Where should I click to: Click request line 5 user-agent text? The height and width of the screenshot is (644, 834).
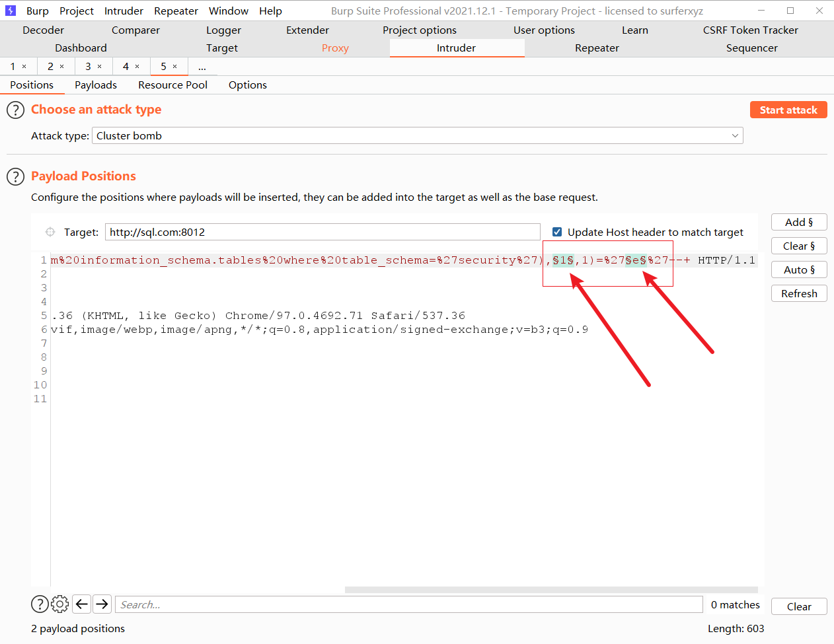point(258,316)
